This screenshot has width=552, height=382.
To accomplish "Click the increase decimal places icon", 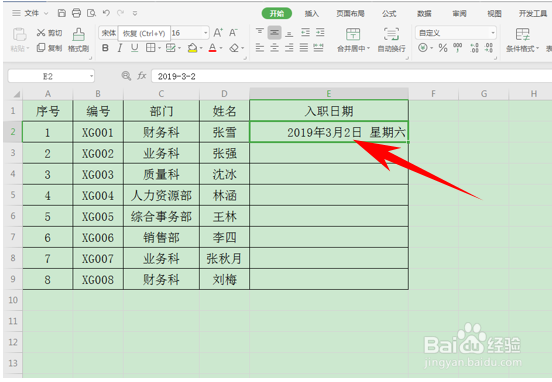I will [474, 48].
